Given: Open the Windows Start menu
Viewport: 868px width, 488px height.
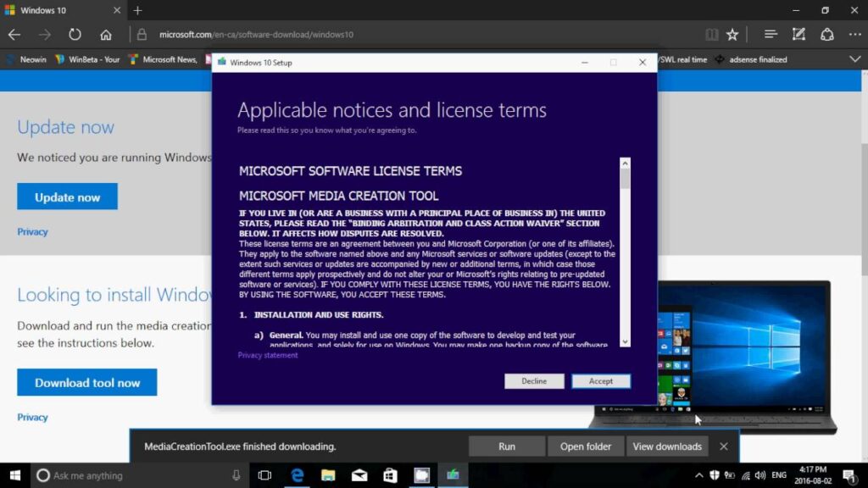Looking at the screenshot, I should 15,475.
